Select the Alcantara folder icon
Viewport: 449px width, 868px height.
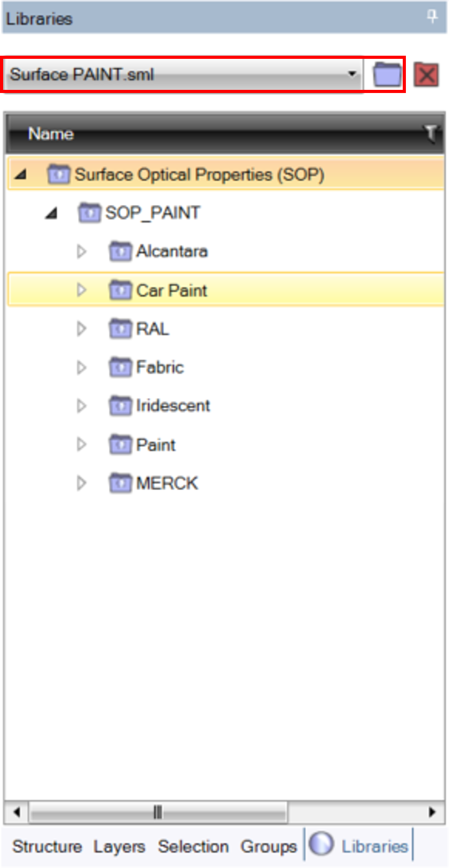tap(120, 251)
